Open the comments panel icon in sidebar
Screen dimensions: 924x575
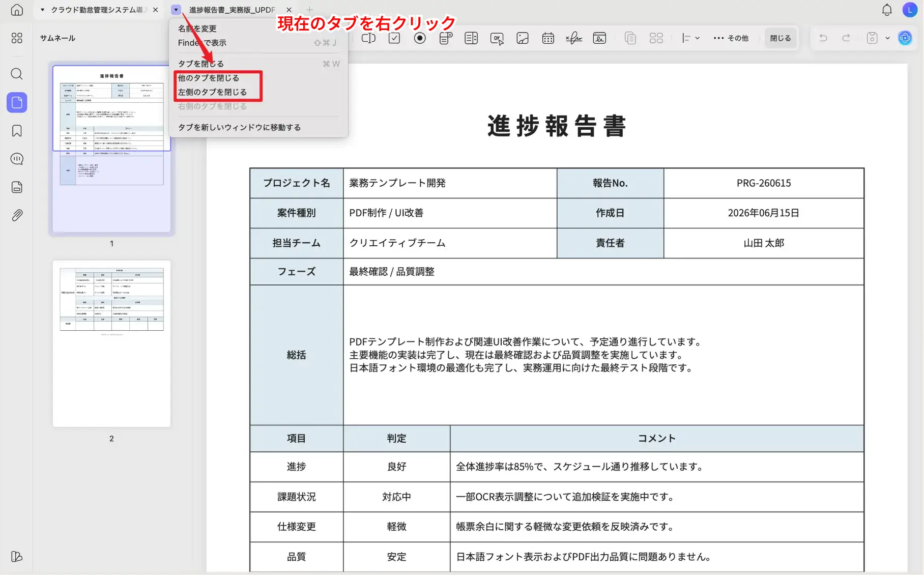tap(17, 159)
